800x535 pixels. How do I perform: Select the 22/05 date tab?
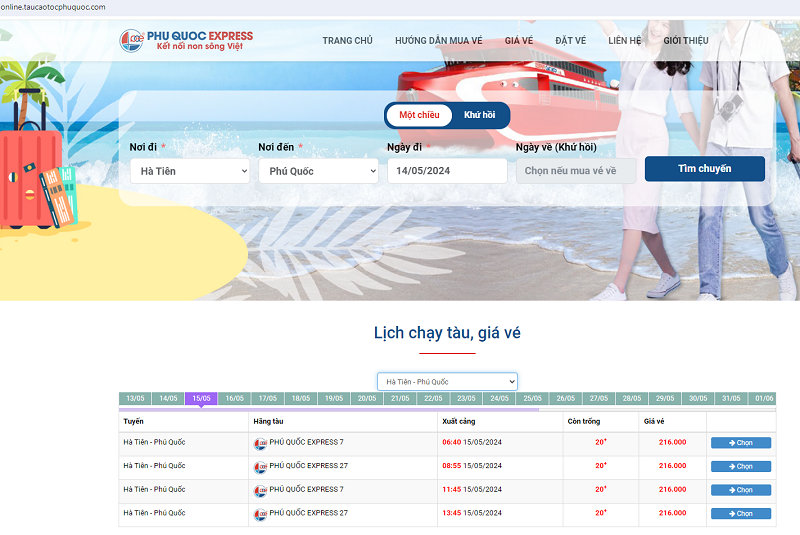click(433, 398)
